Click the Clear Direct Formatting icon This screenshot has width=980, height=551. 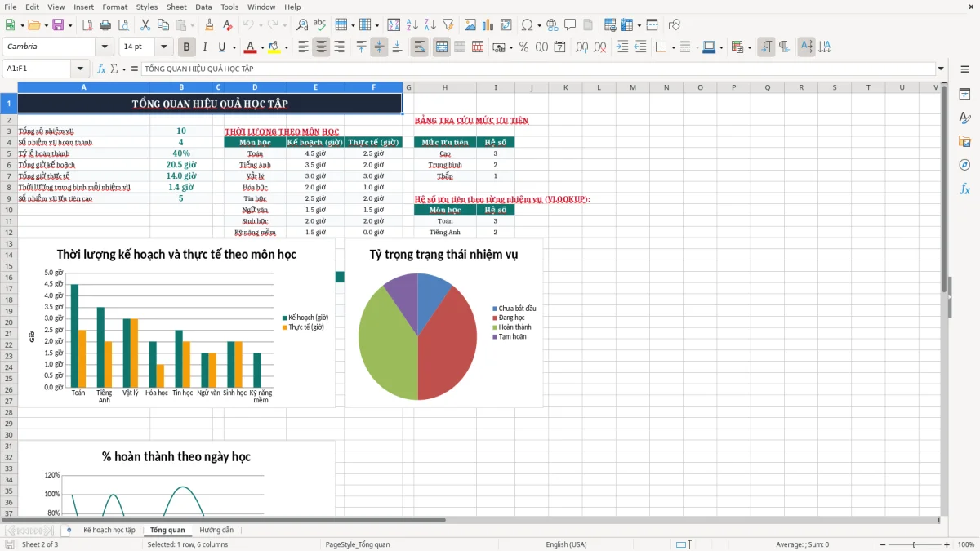[x=228, y=25]
